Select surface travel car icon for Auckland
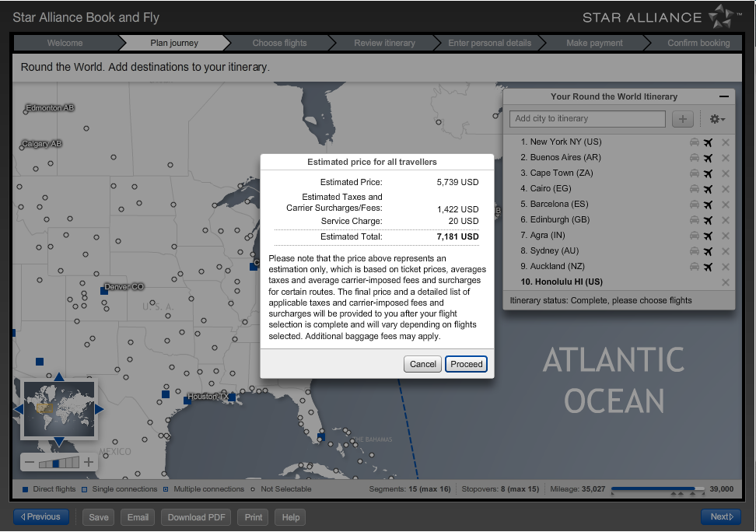 (695, 266)
